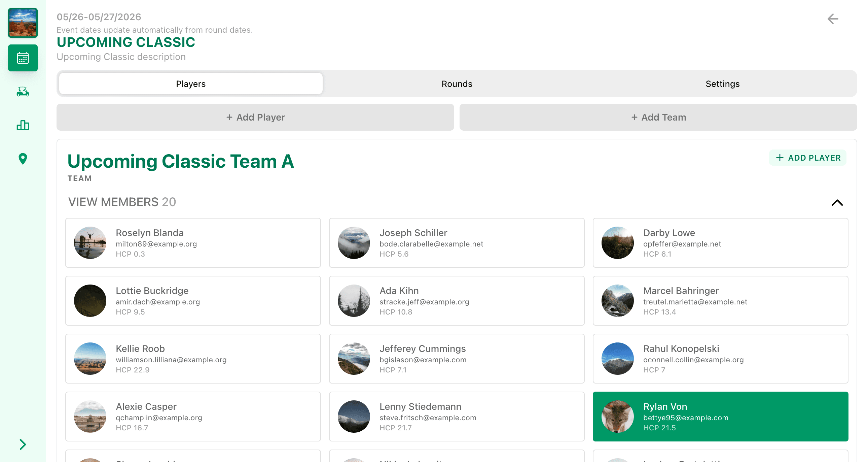The height and width of the screenshot is (462, 868).
Task: Click Rahul Konopelski's blue mountain avatar
Action: [618, 359]
